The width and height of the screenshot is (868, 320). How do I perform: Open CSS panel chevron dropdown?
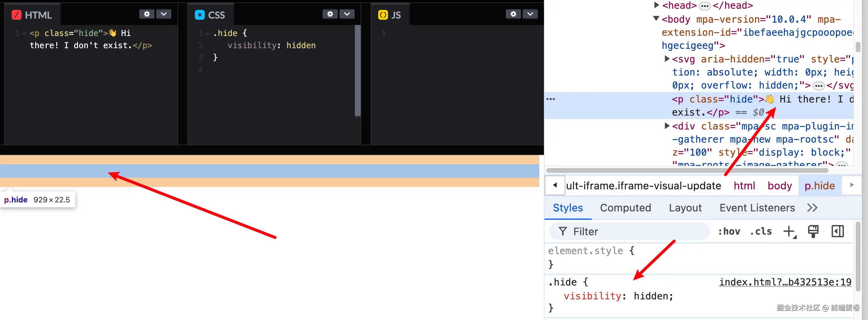click(x=347, y=14)
